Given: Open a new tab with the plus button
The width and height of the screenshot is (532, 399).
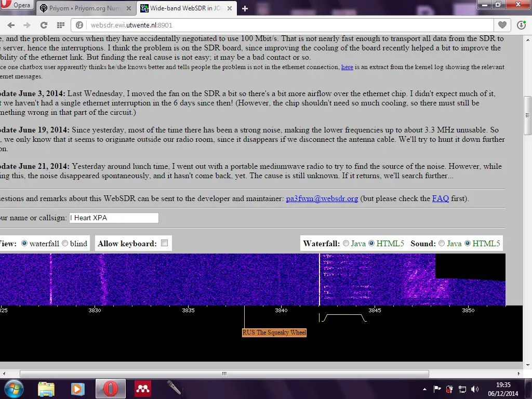Looking at the screenshot, I should point(245,8).
